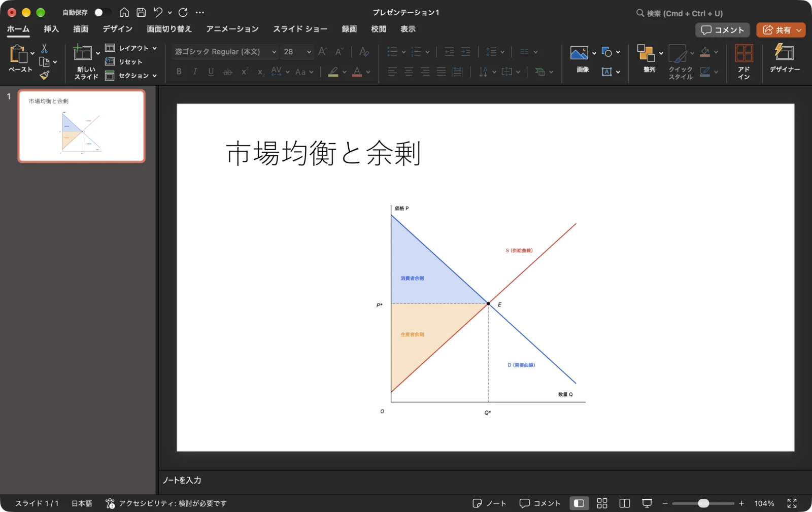Click the Notes (ノート) button in status bar
The image size is (812, 512).
[x=489, y=503]
